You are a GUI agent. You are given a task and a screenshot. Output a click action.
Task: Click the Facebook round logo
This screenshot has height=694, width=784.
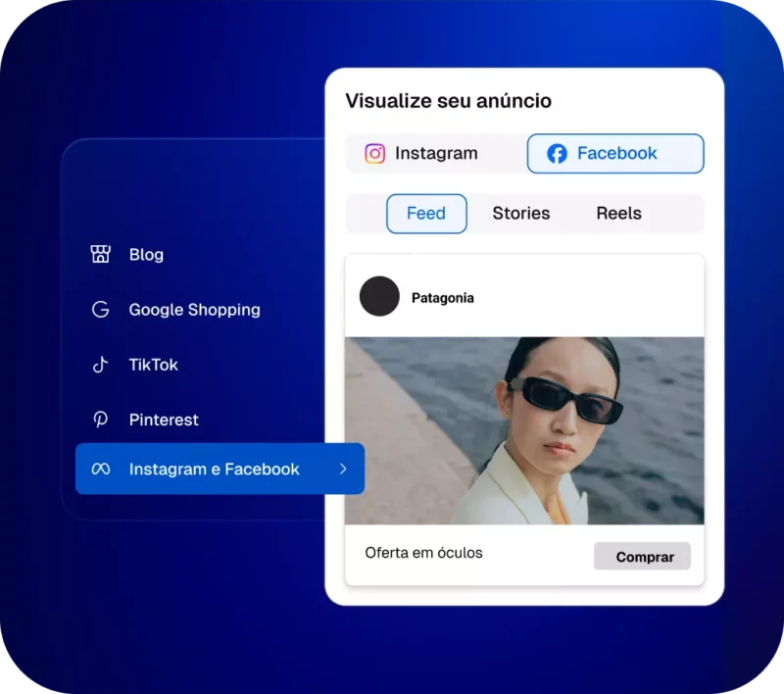click(x=557, y=154)
